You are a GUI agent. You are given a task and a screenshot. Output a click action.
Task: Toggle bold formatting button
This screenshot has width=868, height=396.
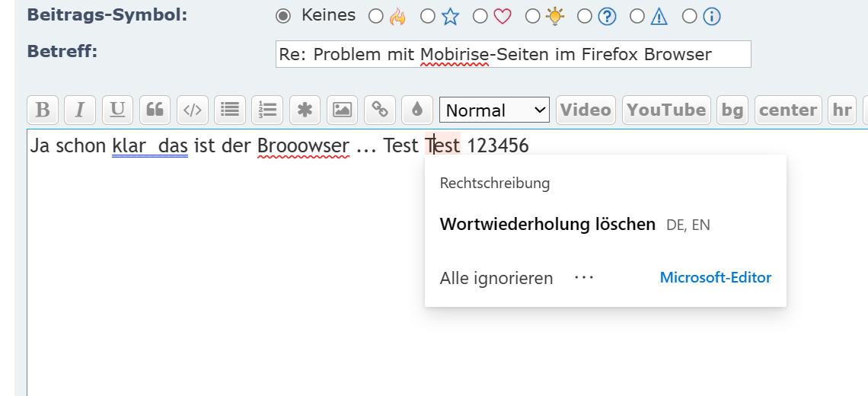43,110
